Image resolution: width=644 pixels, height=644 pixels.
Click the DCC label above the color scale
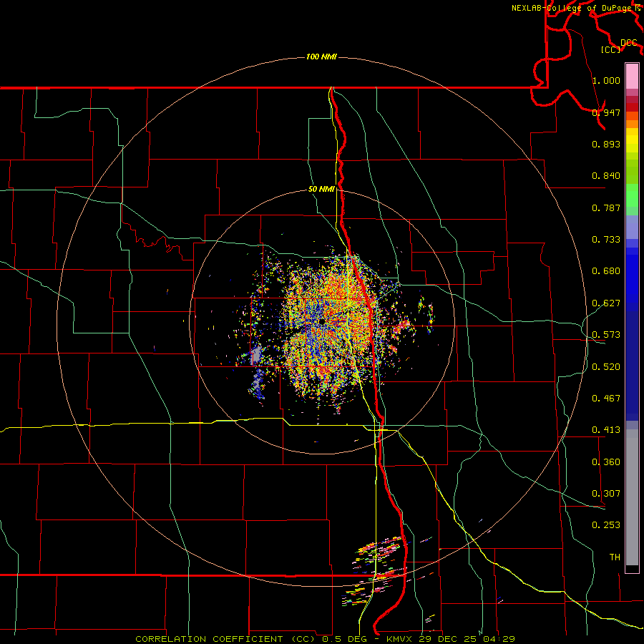coord(628,43)
